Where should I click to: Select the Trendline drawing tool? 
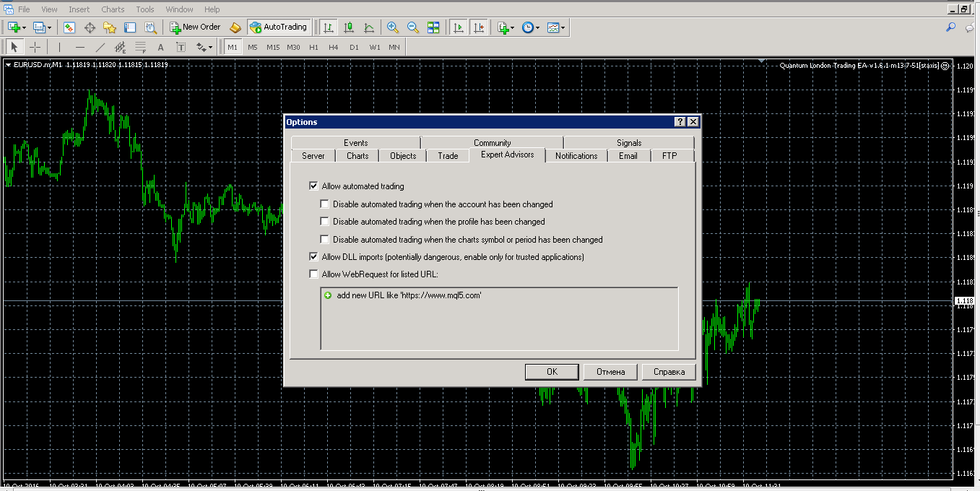pyautogui.click(x=100, y=48)
